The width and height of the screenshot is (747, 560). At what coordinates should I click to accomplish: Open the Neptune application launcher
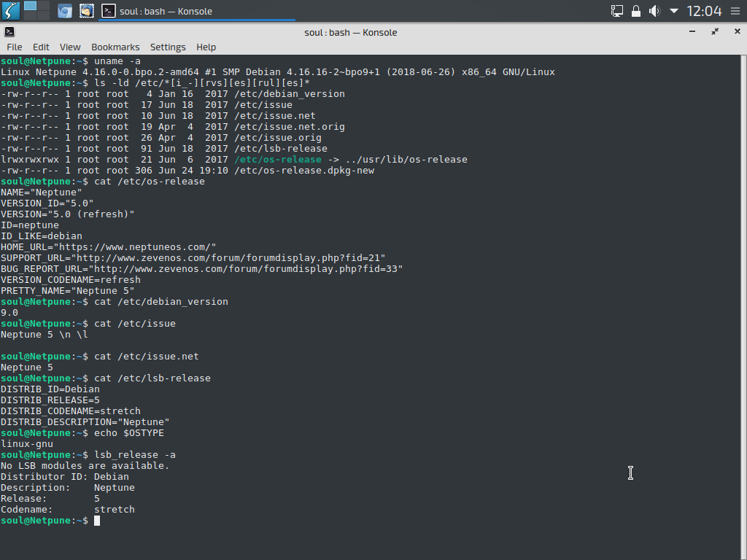tap(10, 10)
